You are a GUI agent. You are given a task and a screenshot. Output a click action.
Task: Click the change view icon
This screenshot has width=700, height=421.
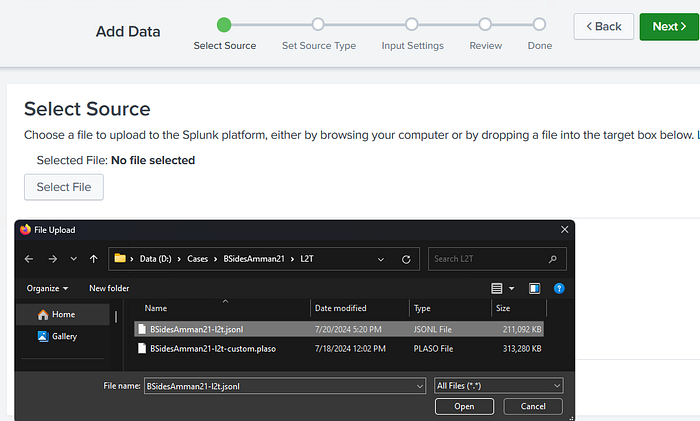click(x=496, y=288)
